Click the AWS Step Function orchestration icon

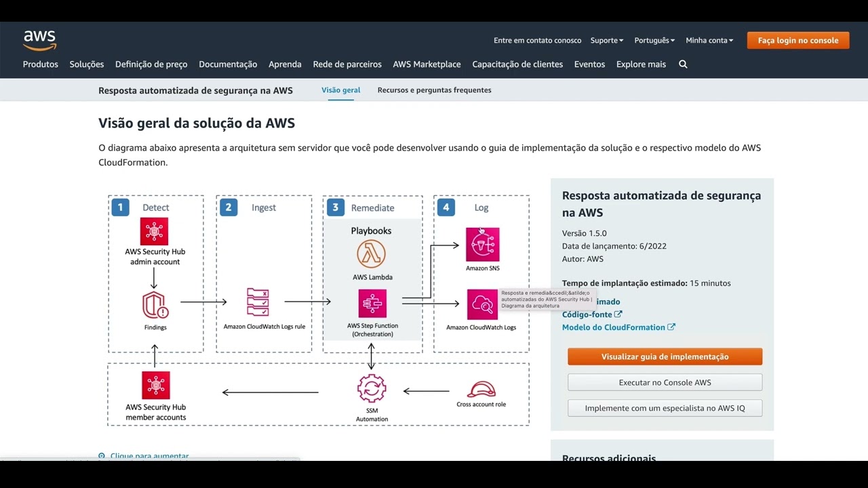pyautogui.click(x=372, y=304)
